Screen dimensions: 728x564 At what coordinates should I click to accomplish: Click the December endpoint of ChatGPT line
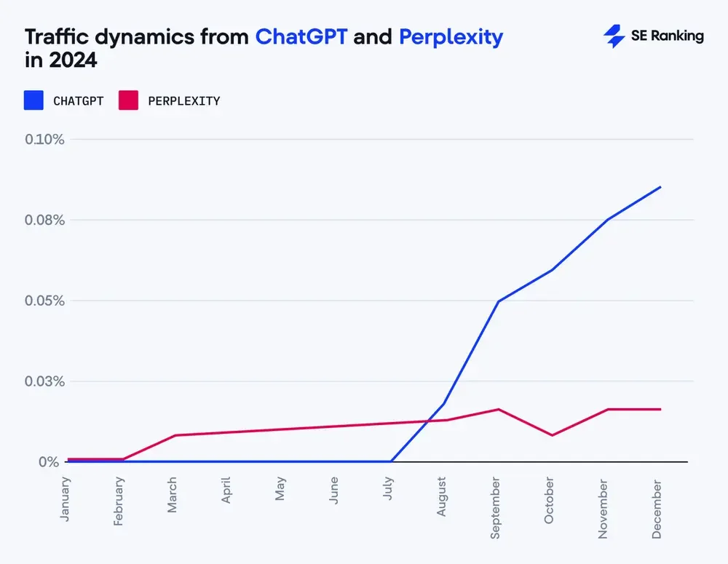(660, 188)
